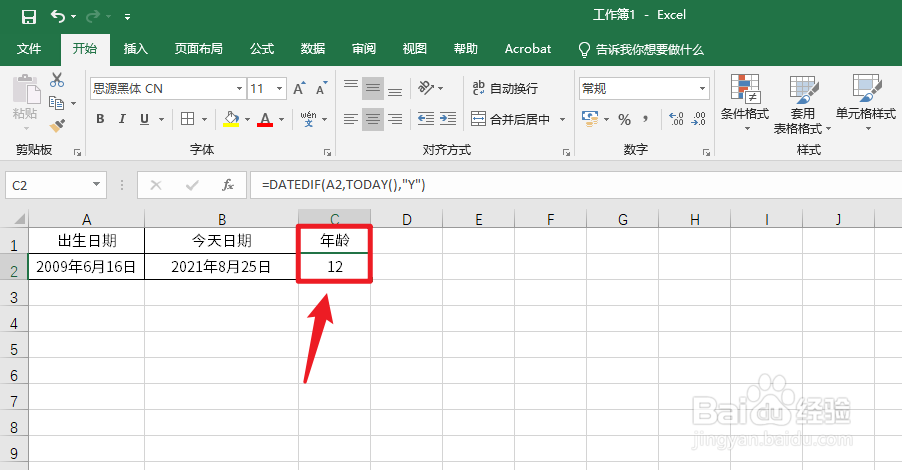Switch to the 页面布局 ribbon tab
This screenshot has width=902, height=470.
tap(199, 49)
